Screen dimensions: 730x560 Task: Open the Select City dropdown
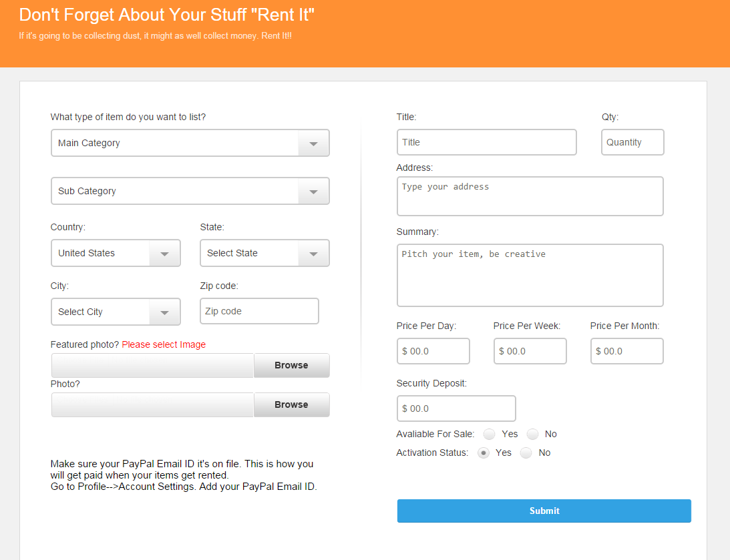[x=116, y=312]
